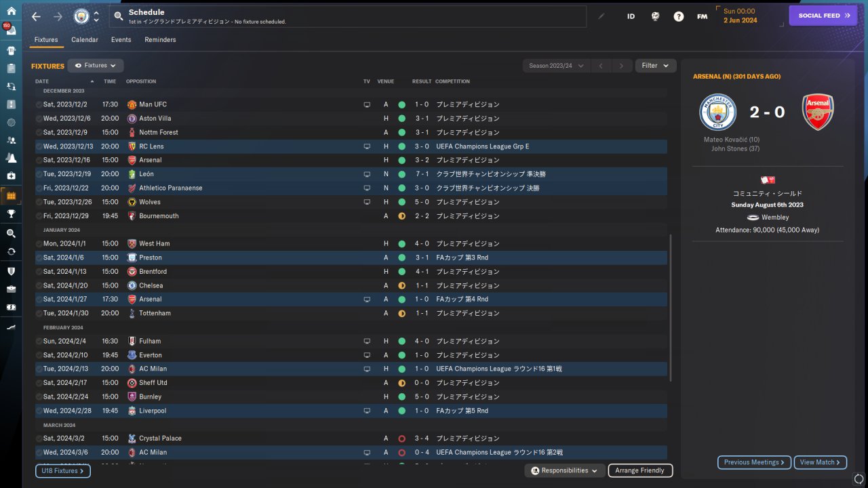Sort fixtures by the Date column

42,81
